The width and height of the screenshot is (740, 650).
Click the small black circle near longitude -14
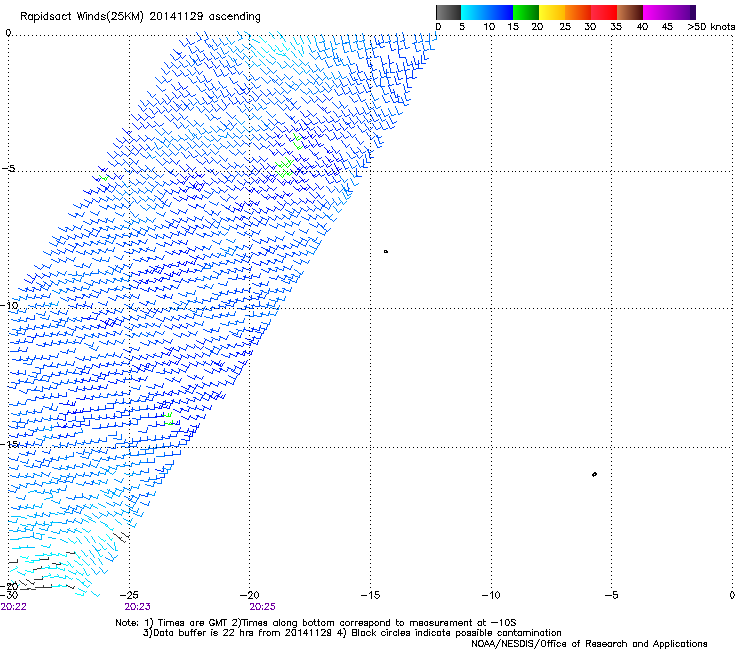click(386, 252)
